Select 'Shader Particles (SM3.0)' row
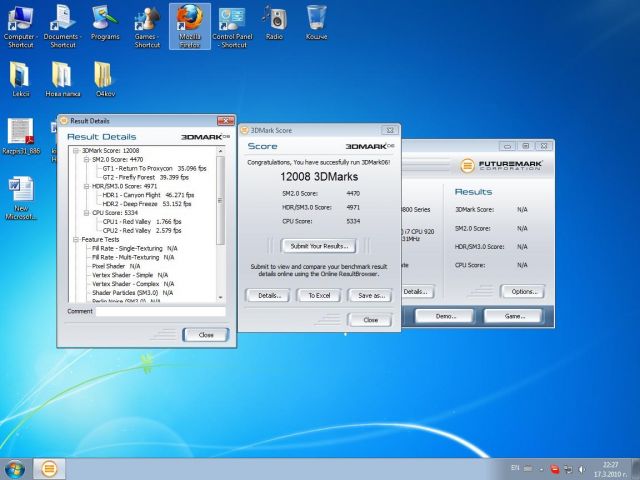640x480 pixels. point(132,293)
